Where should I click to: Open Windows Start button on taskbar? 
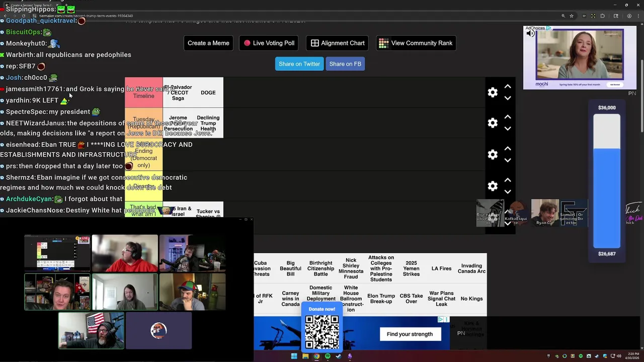pyautogui.click(x=294, y=356)
